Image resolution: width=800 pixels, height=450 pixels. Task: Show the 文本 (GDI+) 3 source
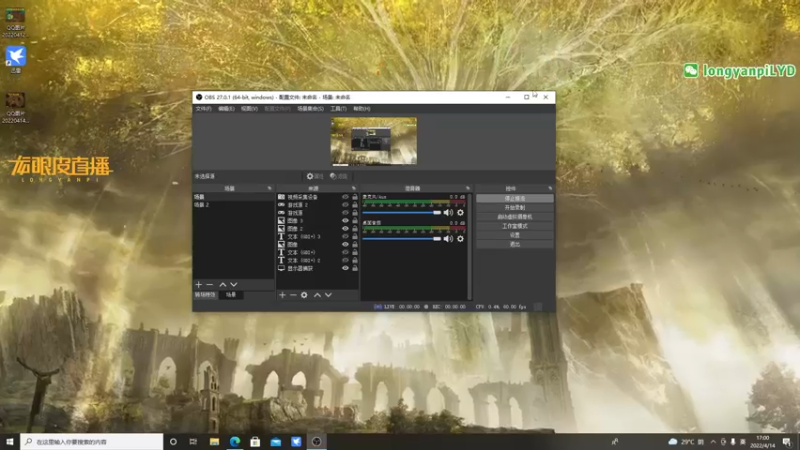(x=345, y=237)
